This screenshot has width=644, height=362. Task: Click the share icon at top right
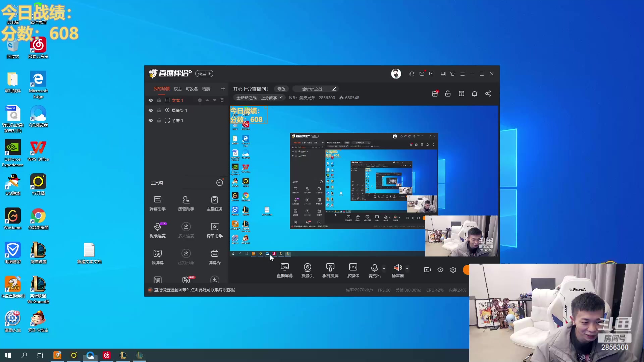[x=488, y=94]
